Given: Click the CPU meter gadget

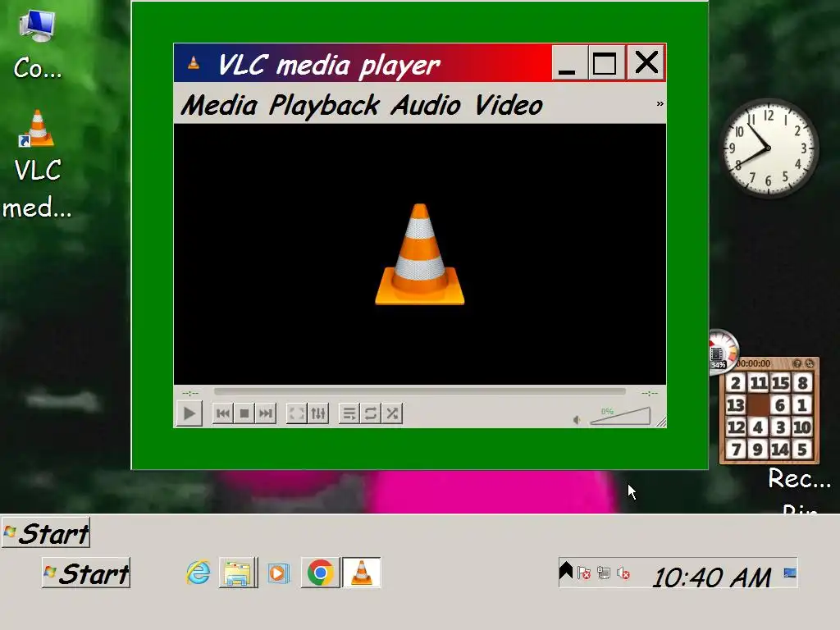Looking at the screenshot, I should coord(724,351).
